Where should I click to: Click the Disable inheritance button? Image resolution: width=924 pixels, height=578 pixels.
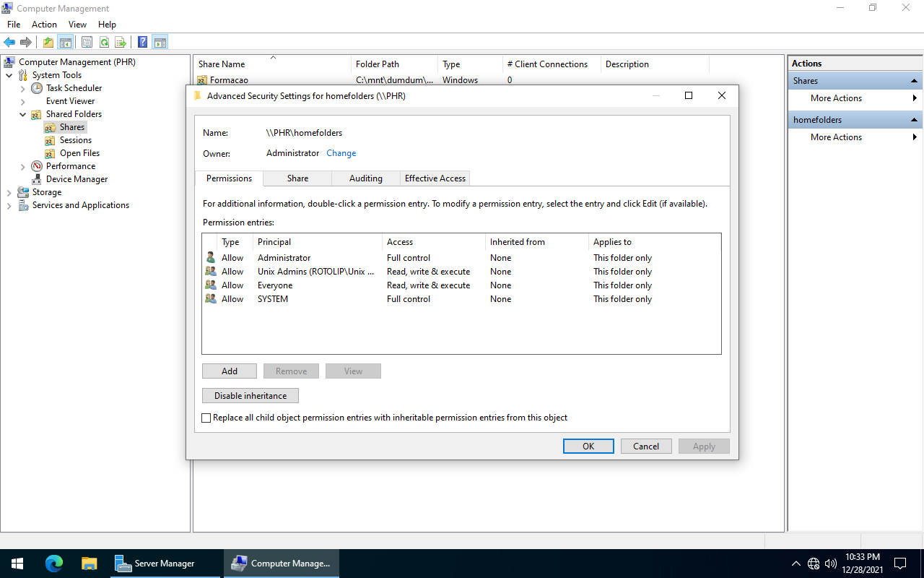(x=250, y=395)
